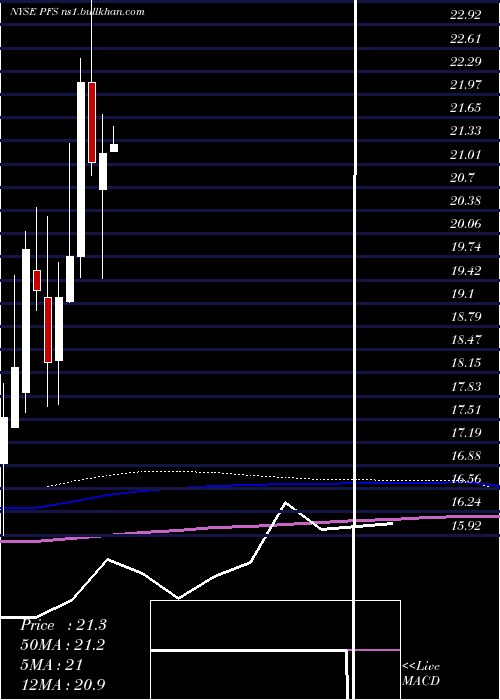Select the 17.83 price axis label
Screen dimensions: 500x700
tap(466, 387)
